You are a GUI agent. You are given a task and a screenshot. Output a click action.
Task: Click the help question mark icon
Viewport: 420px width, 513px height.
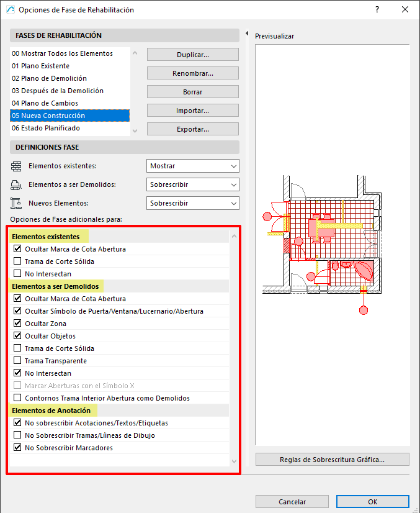click(x=377, y=9)
